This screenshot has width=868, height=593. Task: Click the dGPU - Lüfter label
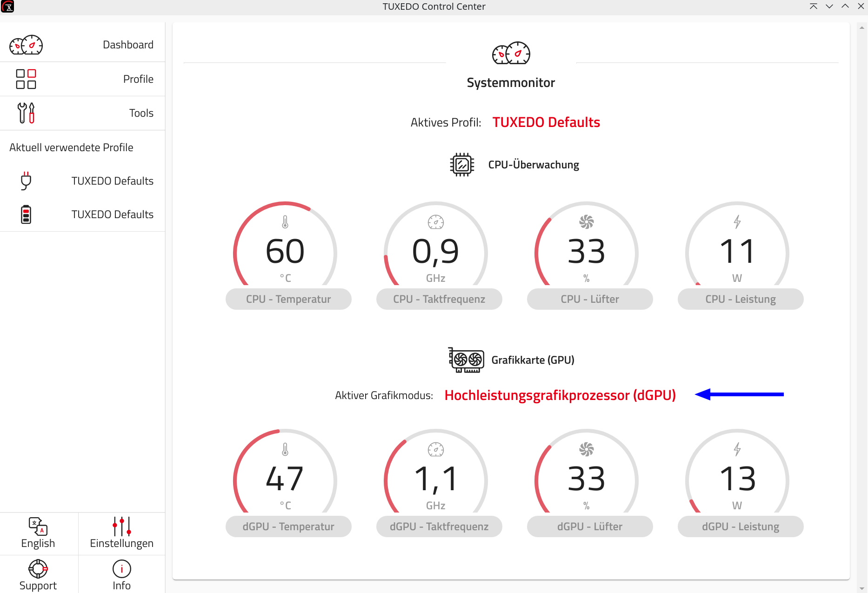click(590, 526)
